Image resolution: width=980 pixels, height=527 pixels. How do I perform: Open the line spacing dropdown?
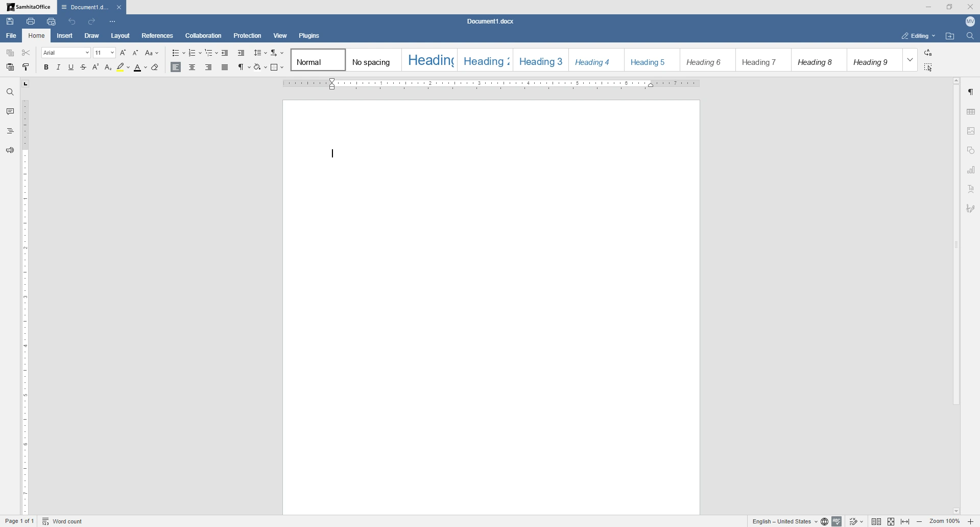click(x=260, y=53)
